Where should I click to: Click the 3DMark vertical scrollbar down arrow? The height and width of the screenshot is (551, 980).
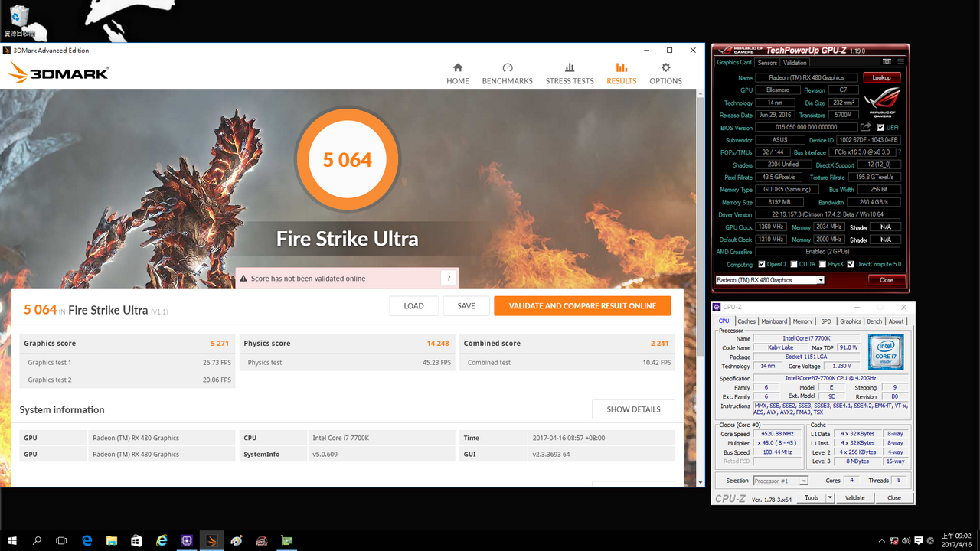click(701, 483)
